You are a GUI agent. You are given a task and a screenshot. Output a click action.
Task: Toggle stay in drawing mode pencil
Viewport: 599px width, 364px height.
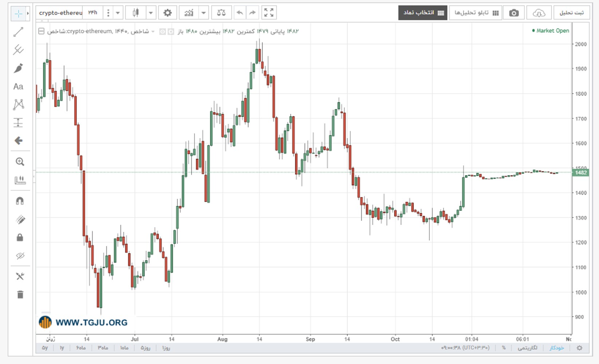pos(20,219)
